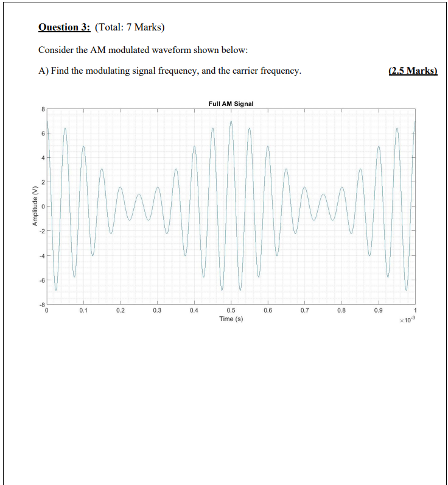448x485 pixels.
Task: Click the 'Question 3:' heading
Action: (65, 27)
